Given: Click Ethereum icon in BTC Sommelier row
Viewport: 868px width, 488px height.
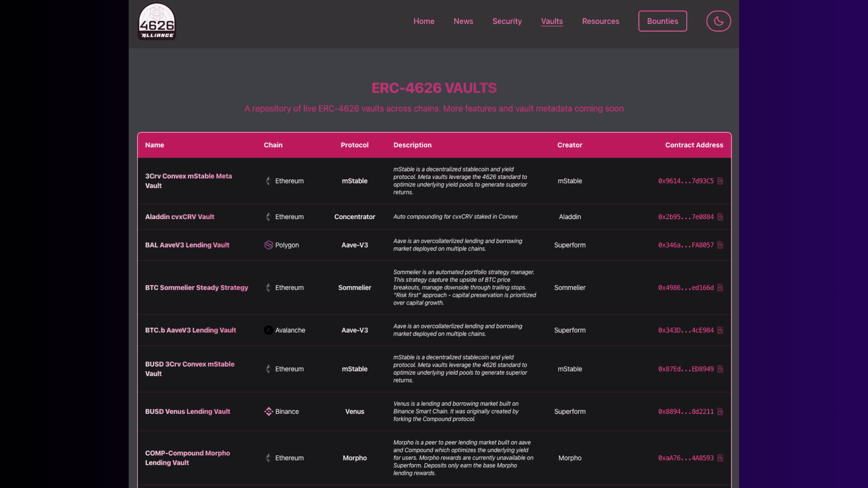Looking at the screenshot, I should pyautogui.click(x=269, y=287).
